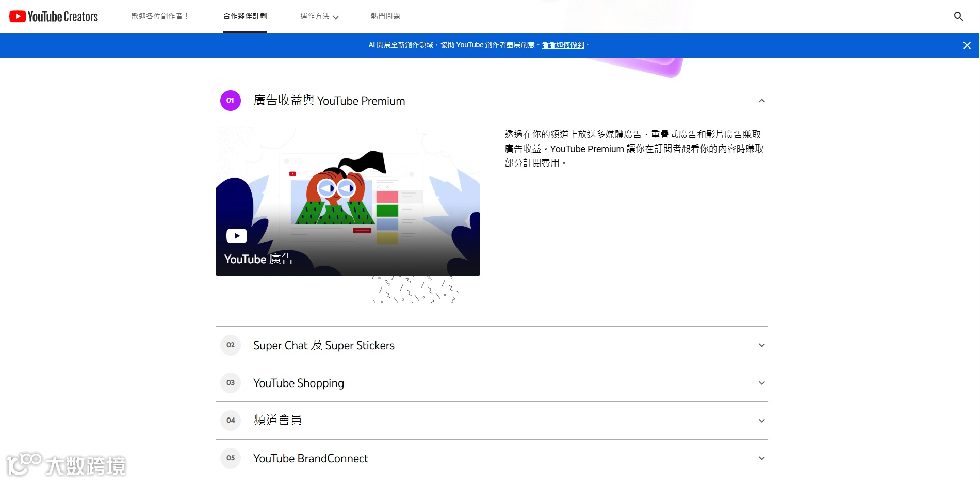Click the 03 step number badge
980x482 pixels.
click(x=231, y=383)
